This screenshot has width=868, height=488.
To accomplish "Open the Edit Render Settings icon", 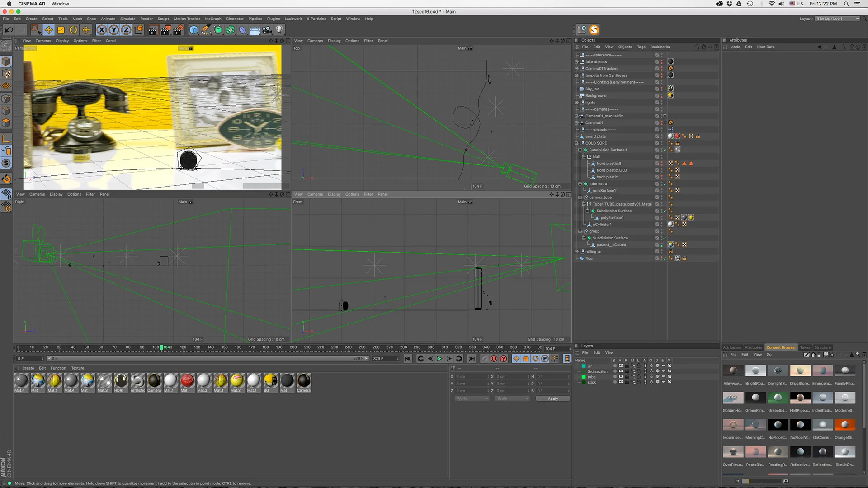I will tap(178, 30).
